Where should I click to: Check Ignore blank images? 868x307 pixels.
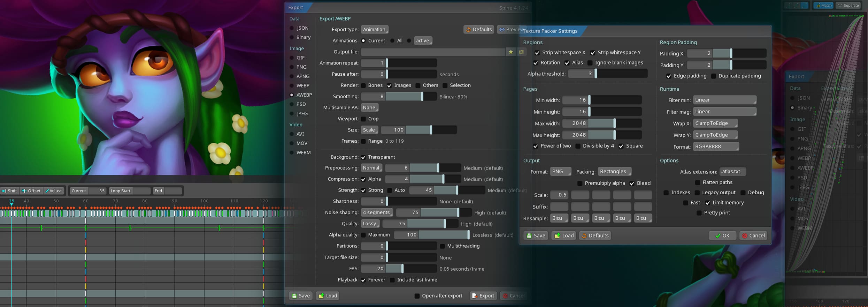590,63
